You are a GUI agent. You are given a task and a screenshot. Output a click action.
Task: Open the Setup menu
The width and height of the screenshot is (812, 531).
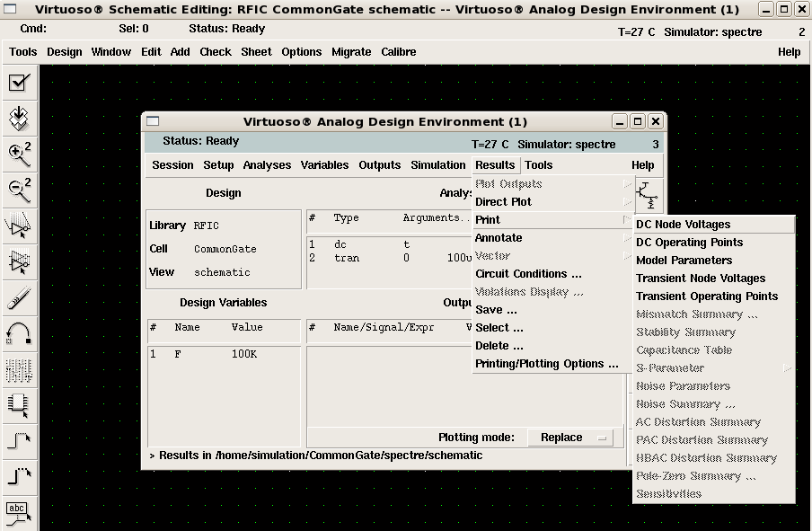click(218, 165)
